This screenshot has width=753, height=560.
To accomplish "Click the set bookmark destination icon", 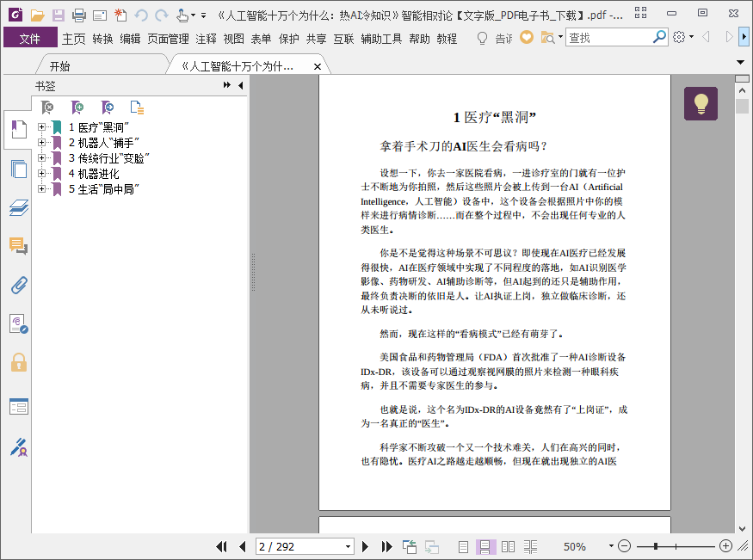I will (107, 107).
